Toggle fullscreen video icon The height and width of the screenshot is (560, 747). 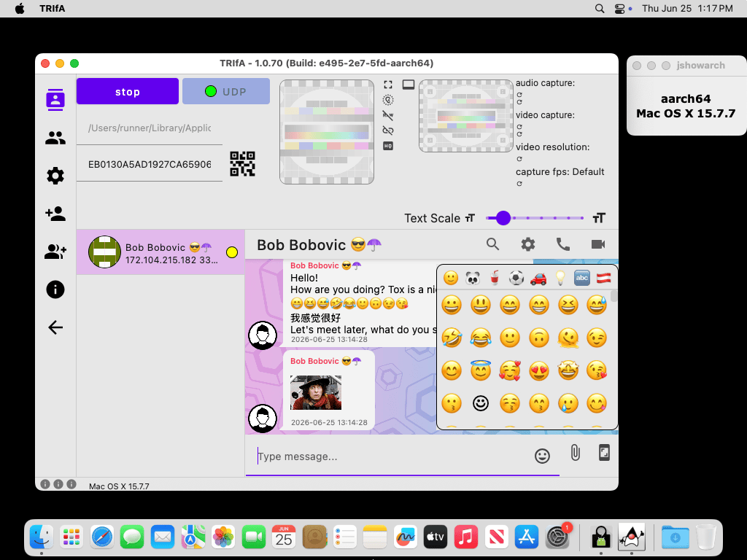pos(388,85)
